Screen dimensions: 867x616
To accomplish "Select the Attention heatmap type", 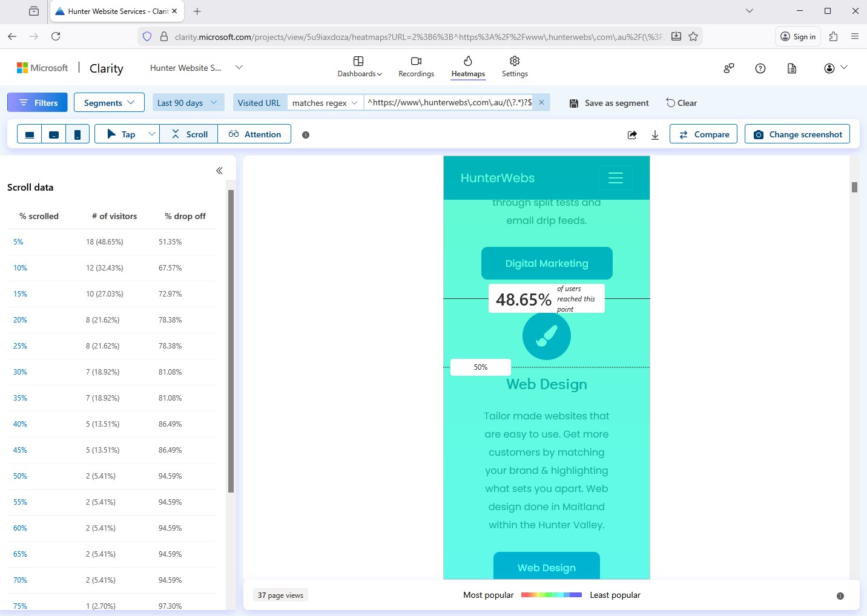I will pos(254,134).
